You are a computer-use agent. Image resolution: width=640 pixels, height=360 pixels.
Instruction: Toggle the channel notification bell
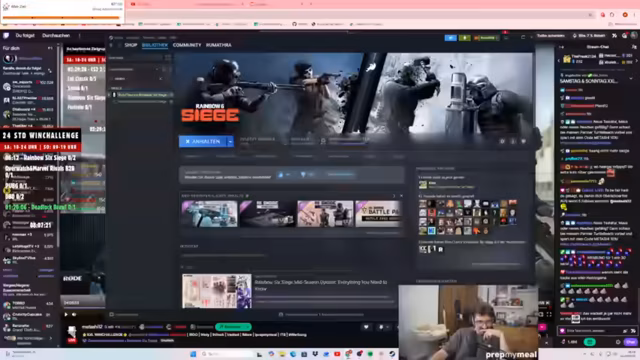coord(381,327)
